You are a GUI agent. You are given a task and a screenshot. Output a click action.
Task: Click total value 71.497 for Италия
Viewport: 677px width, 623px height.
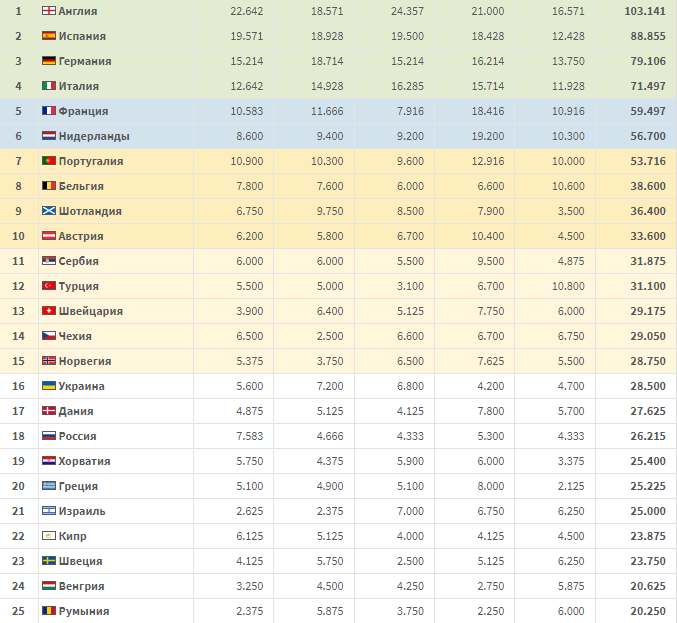648,86
